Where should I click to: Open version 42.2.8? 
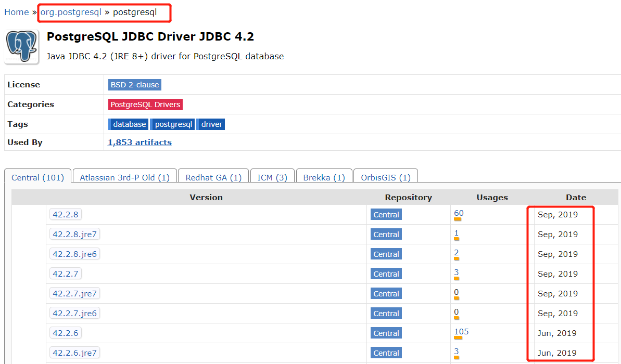[x=66, y=214]
